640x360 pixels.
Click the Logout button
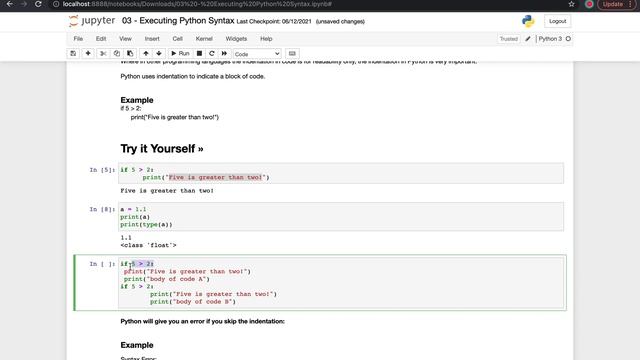pos(557,21)
